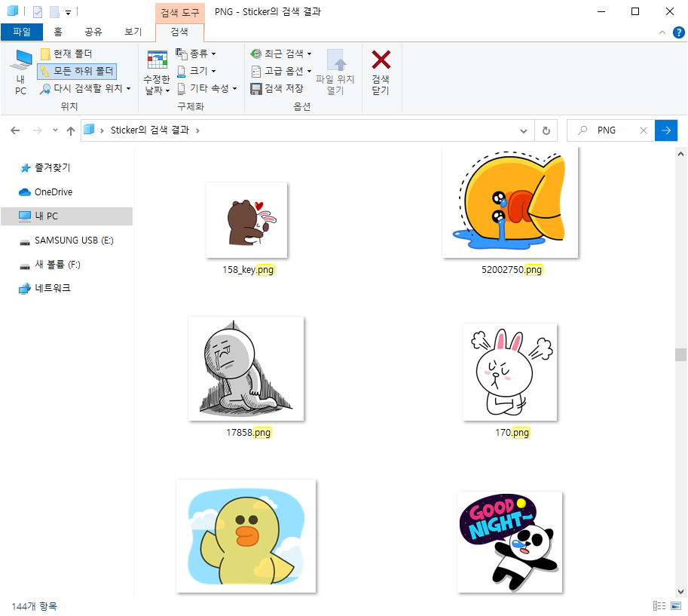Click the 검색 도구 contextual tab header
The image size is (688, 616).
pos(179,12)
